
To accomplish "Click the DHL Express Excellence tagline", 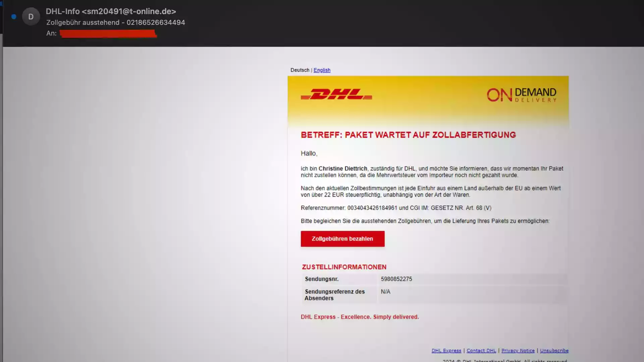I will coord(360,317).
